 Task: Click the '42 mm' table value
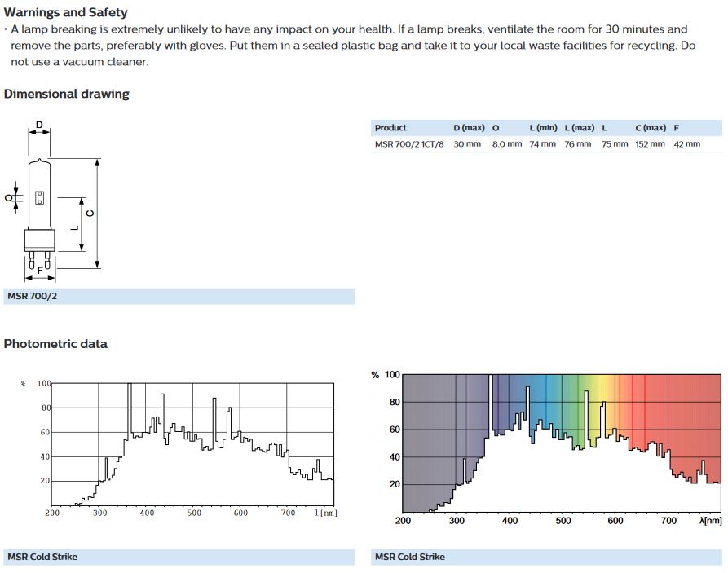pyautogui.click(x=686, y=144)
